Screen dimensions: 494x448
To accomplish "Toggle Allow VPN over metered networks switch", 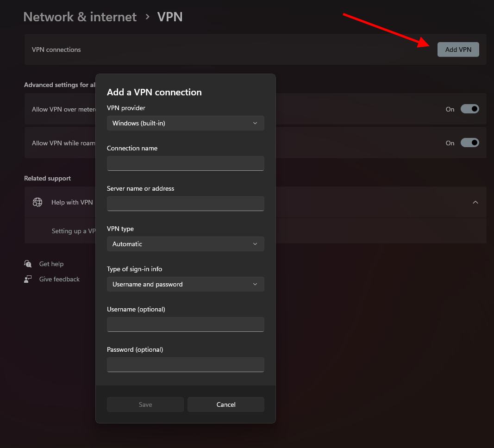I will click(469, 109).
